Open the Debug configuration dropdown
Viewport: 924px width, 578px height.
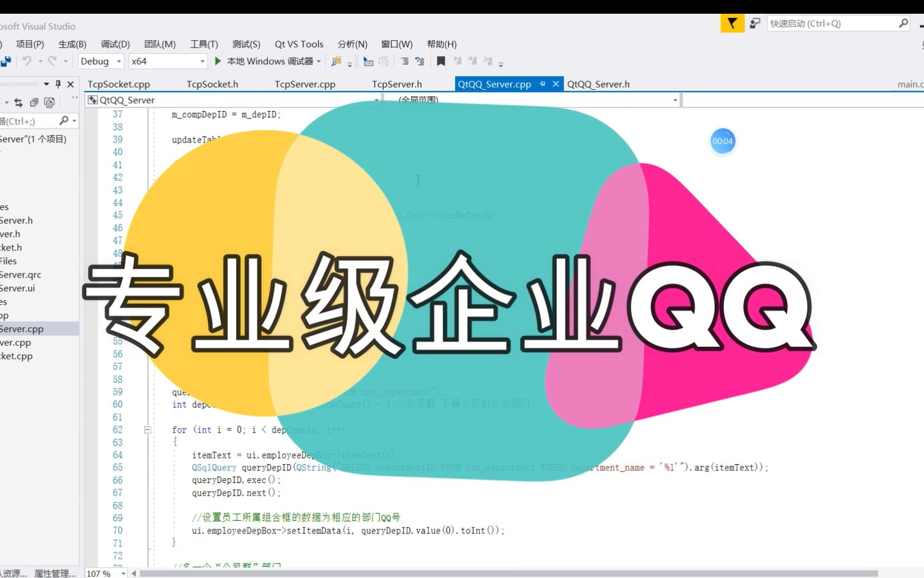tap(101, 61)
